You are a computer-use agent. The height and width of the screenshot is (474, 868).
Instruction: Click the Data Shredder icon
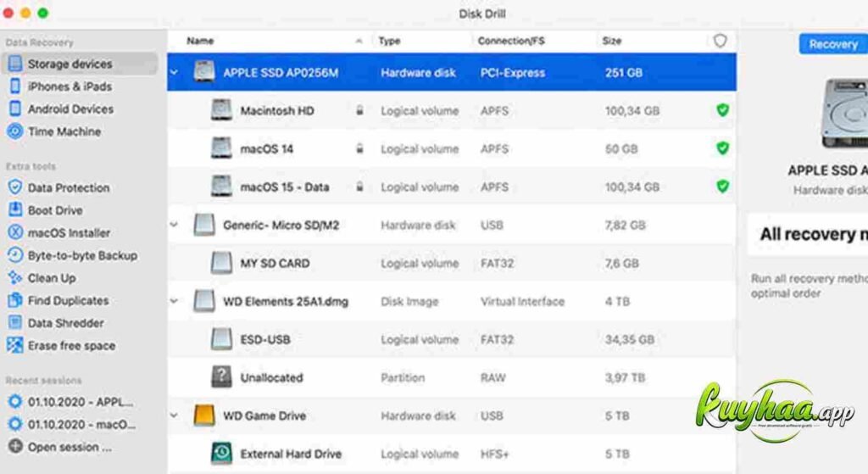coord(15,323)
